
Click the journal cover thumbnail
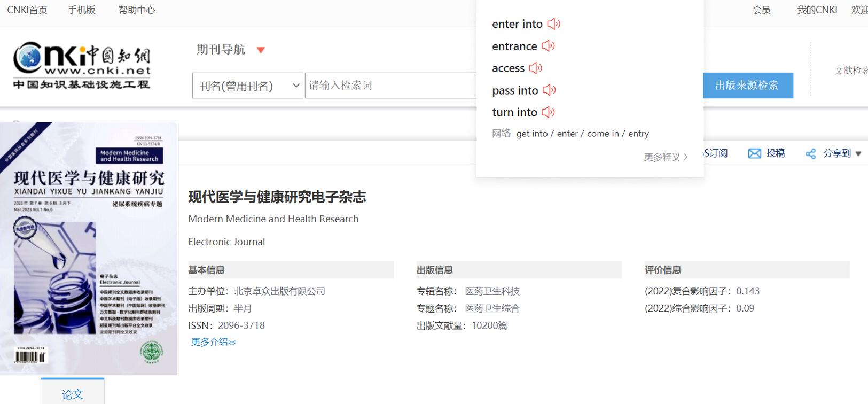pyautogui.click(x=89, y=248)
